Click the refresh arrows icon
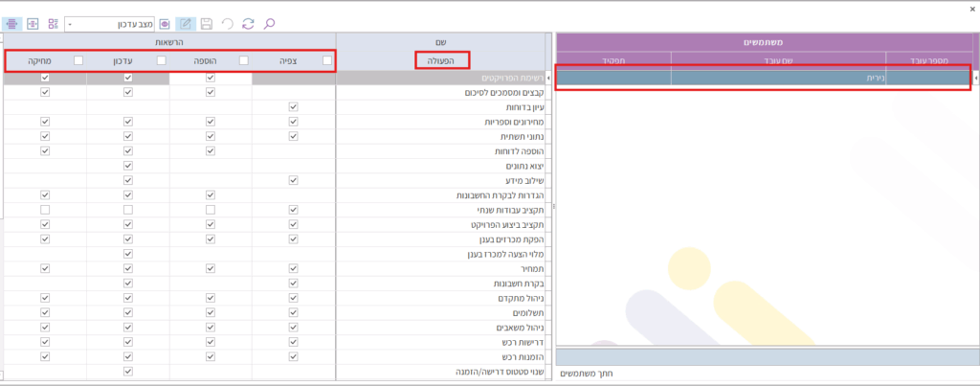Screen dimensions: 980x386 pyautogui.click(x=249, y=22)
